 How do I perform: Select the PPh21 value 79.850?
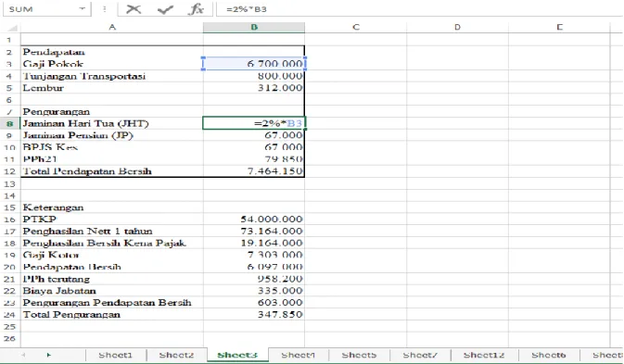tap(254, 159)
